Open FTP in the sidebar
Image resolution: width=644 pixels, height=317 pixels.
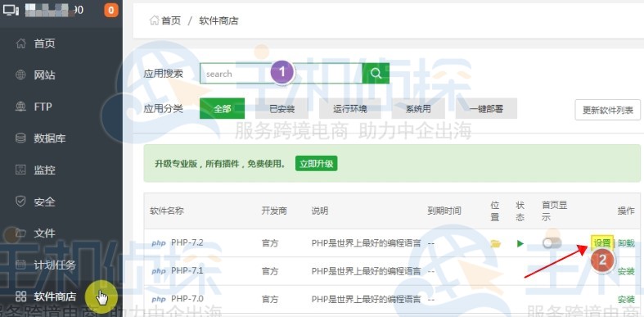pyautogui.click(x=43, y=107)
